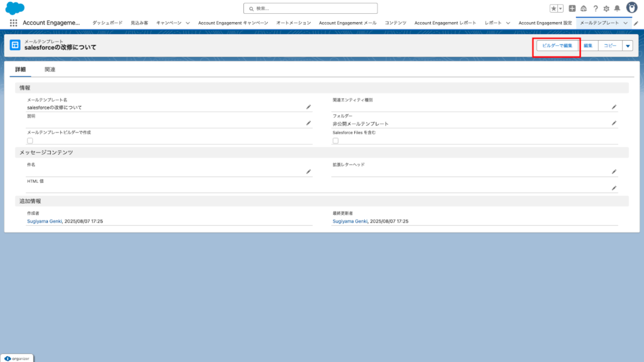644x362 pixels.
Task: Click the メールテンプレート nav tab label
Action: 599,23
